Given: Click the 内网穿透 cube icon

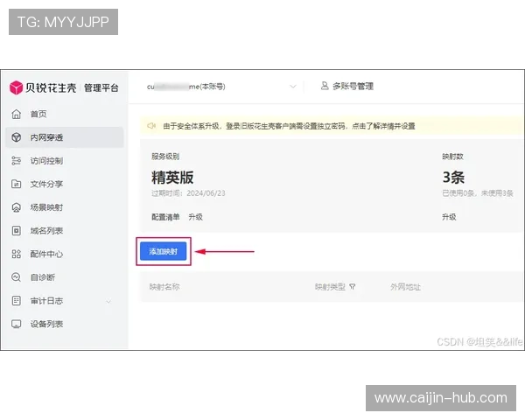Looking at the screenshot, I should (x=16, y=137).
